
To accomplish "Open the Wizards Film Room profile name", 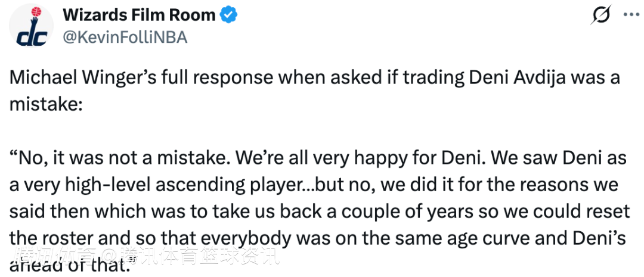I will click(139, 15).
